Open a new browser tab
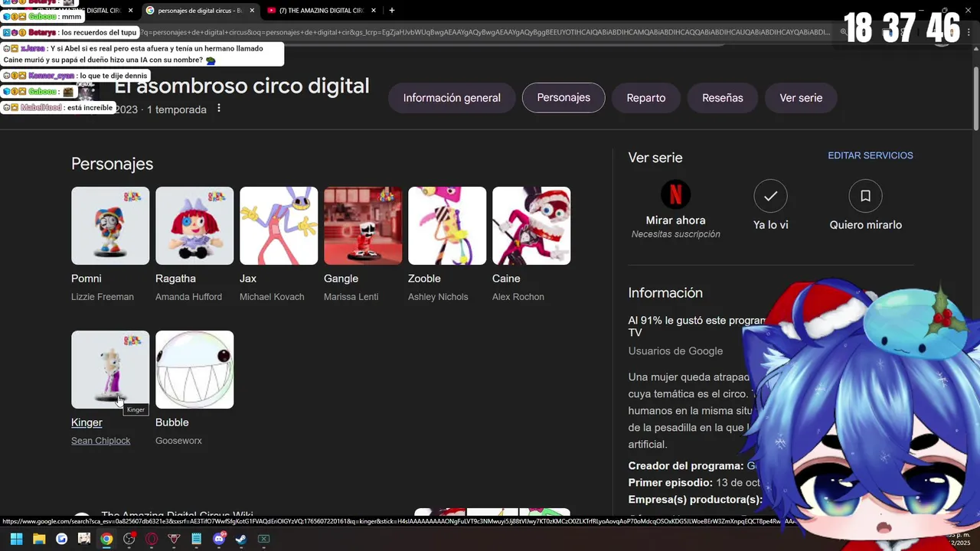The width and height of the screenshot is (980, 551). 392,11
